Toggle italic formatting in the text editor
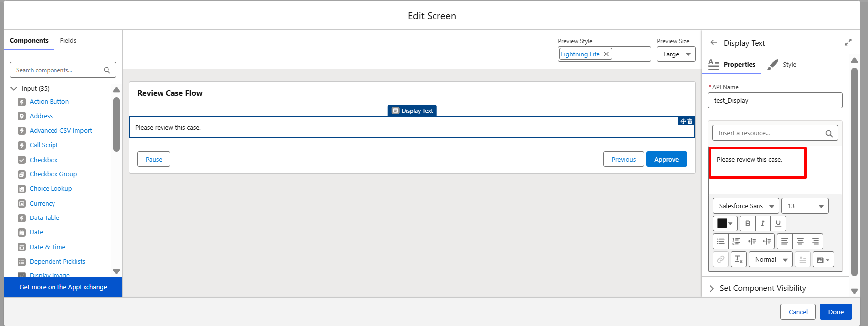Screen dimensions: 868x326 763,223
